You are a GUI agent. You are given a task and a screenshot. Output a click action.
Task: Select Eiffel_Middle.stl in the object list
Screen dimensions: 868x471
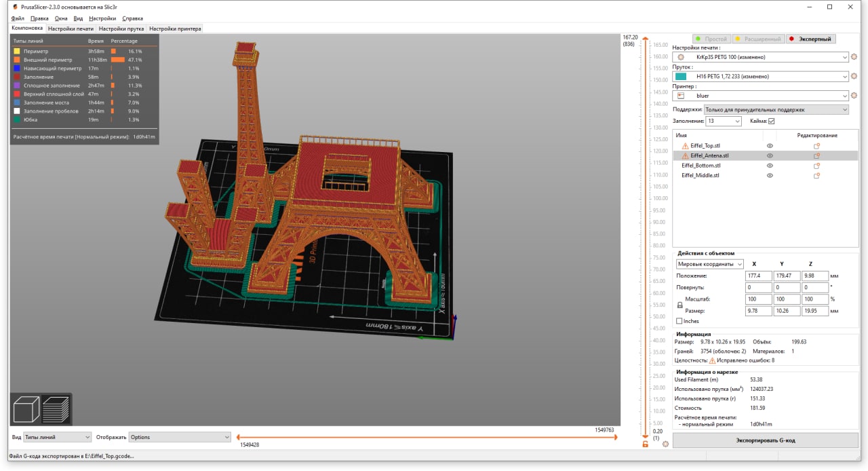tap(701, 176)
